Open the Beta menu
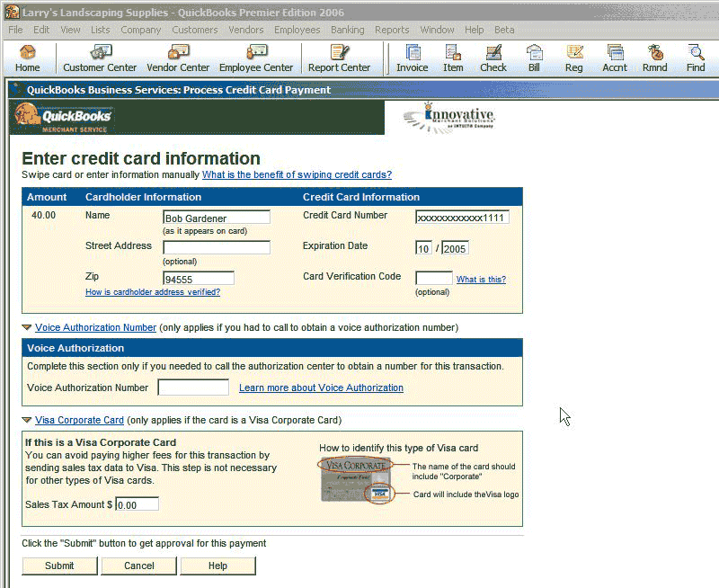Screen dimensions: 719x588 tap(504, 30)
